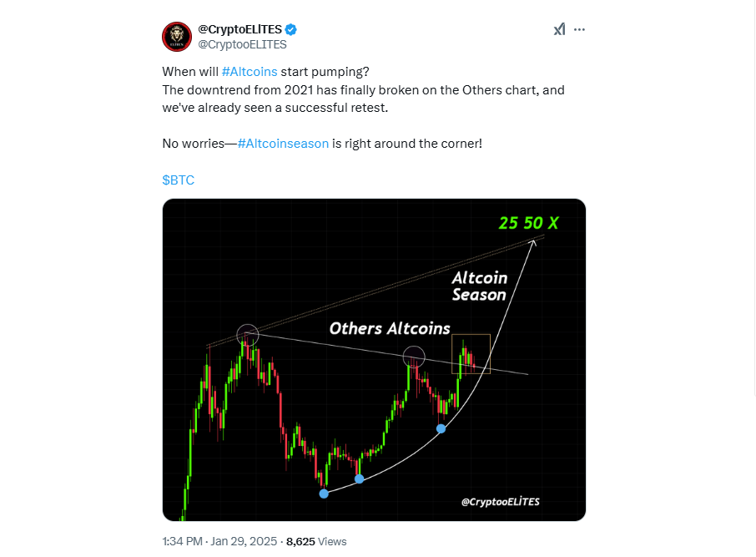Click the @CryptooELITES watermark in the chart

pyautogui.click(x=500, y=501)
